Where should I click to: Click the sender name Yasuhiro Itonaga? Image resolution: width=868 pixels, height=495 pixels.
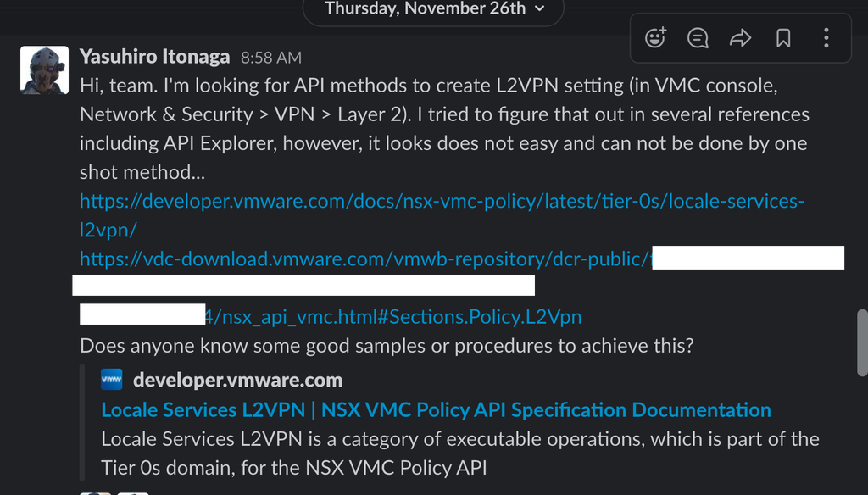click(154, 57)
